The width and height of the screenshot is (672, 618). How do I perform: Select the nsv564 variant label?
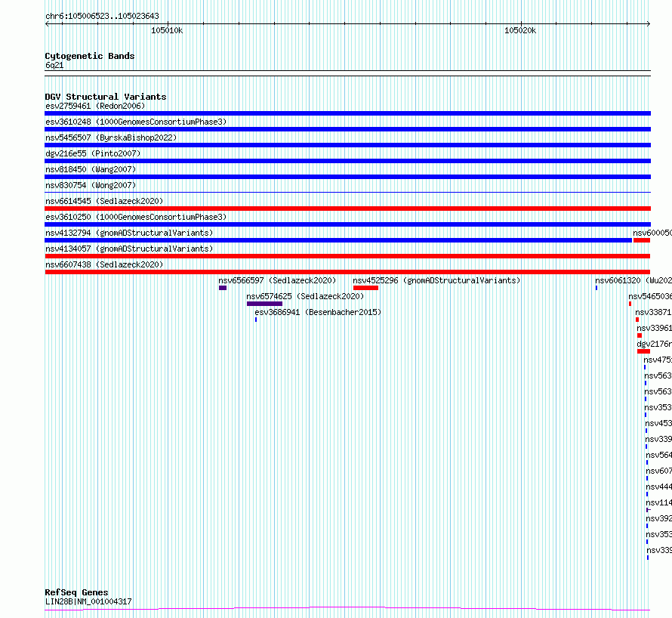tap(659, 455)
